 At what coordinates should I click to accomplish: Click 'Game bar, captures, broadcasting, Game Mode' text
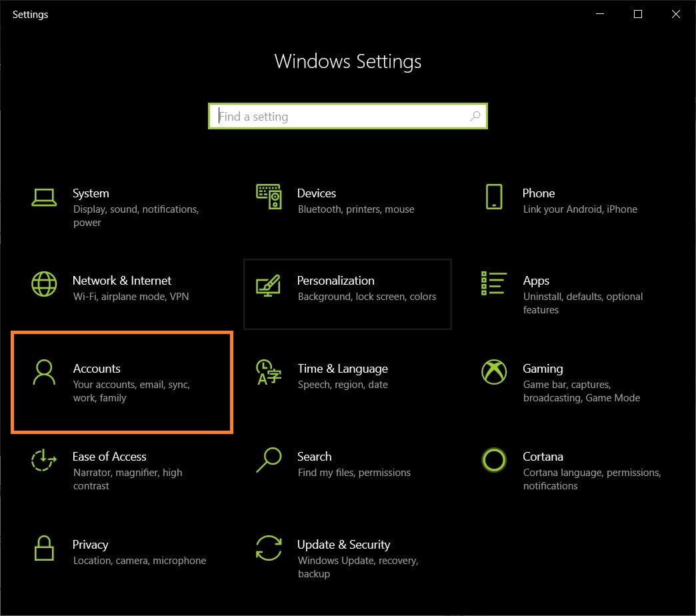581,391
